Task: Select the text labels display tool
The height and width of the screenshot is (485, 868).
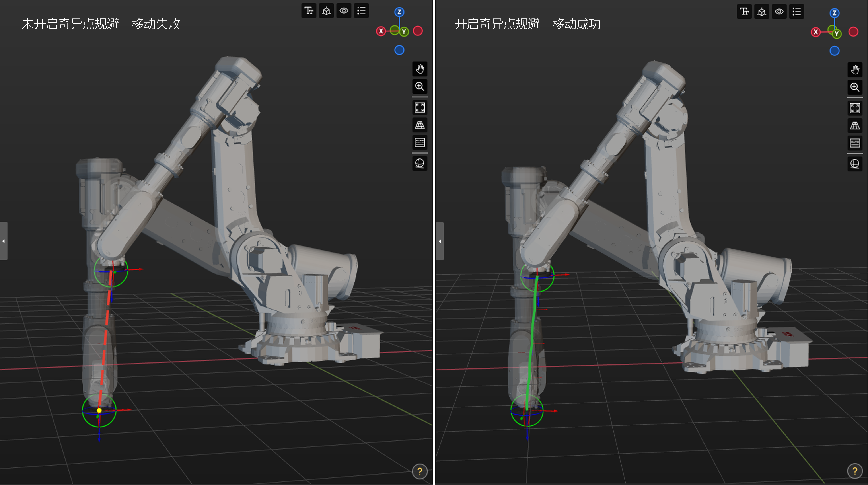Action: coord(309,10)
